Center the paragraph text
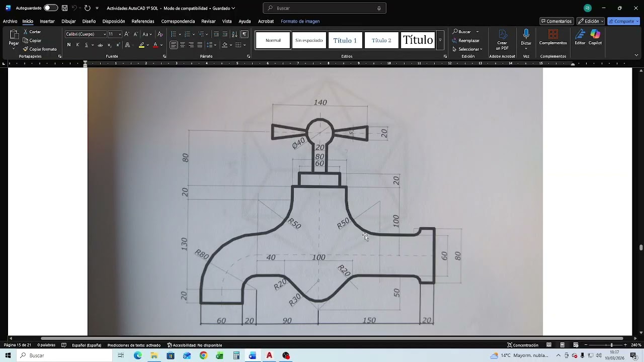The width and height of the screenshot is (644, 362). pyautogui.click(x=182, y=45)
